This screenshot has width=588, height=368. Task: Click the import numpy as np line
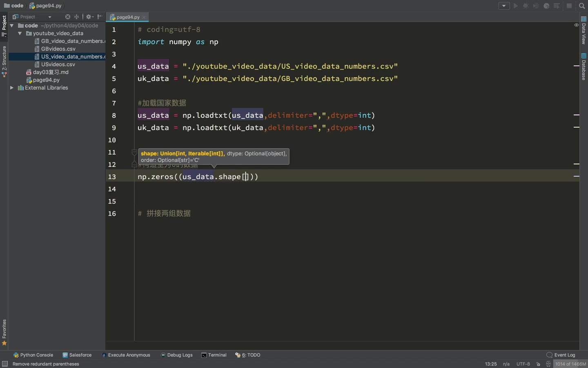pyautogui.click(x=178, y=42)
